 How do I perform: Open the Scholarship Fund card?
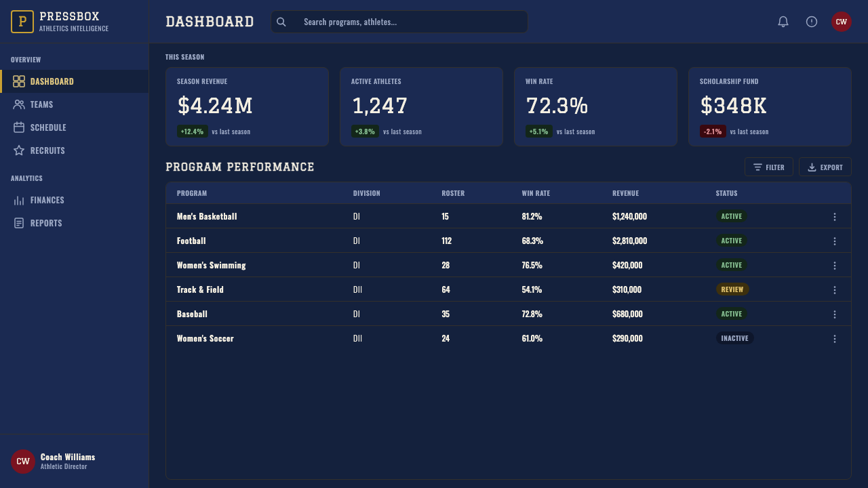[770, 106]
